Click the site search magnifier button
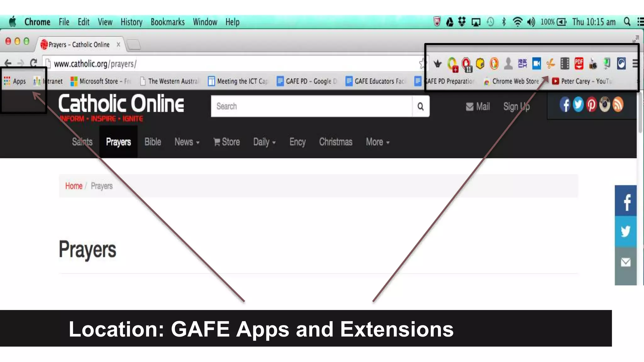Viewport: 644px width, 362px height. [x=421, y=107]
